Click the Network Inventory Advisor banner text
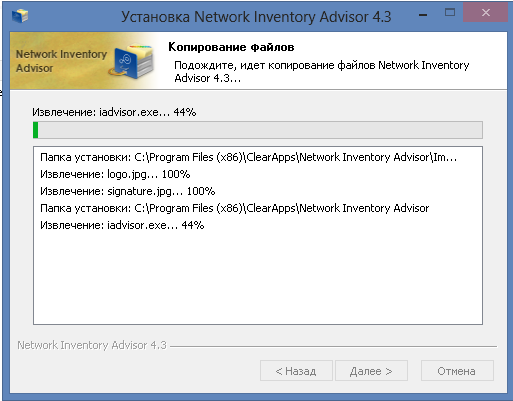This screenshot has height=401, width=513. 61,61
